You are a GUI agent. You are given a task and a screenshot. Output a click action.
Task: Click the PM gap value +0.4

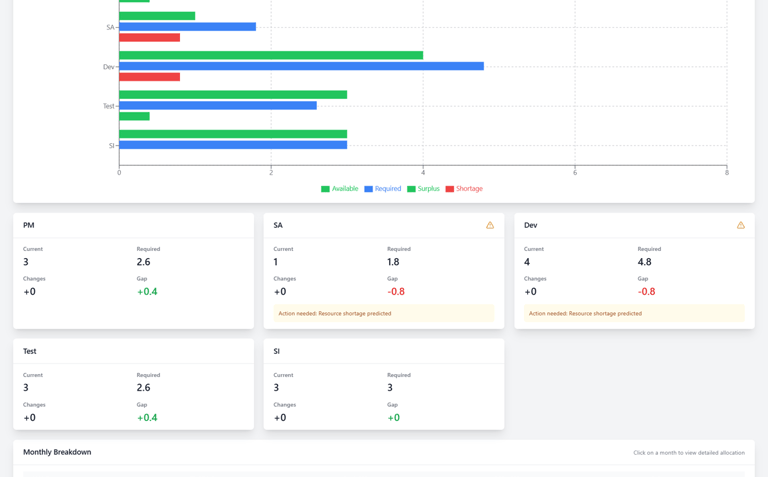147,292
